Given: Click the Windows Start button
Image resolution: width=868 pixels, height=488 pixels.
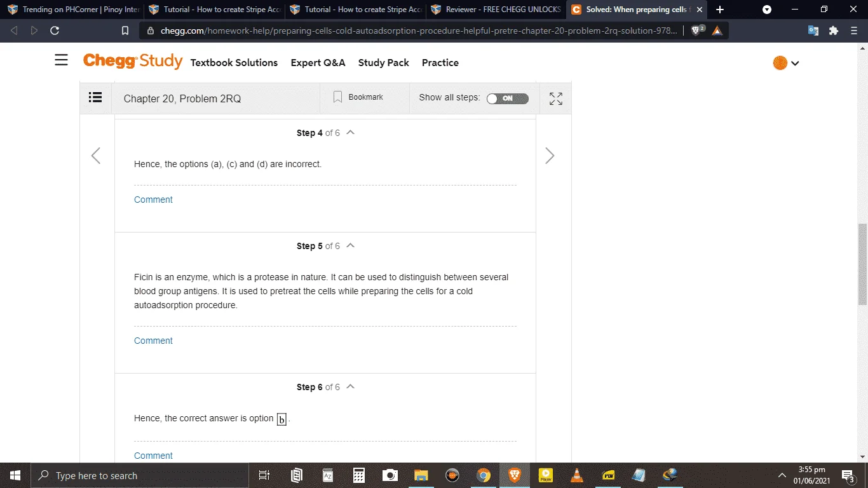Looking at the screenshot, I should pyautogui.click(x=15, y=475).
